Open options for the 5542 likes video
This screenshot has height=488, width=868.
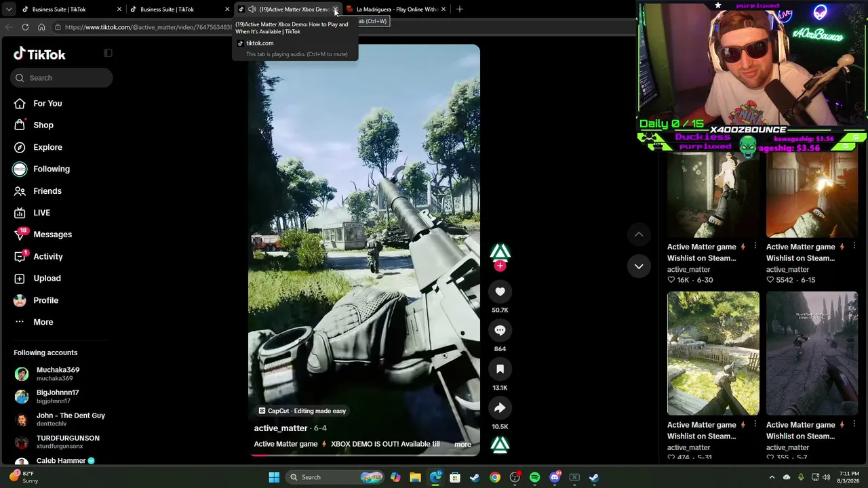(854, 246)
